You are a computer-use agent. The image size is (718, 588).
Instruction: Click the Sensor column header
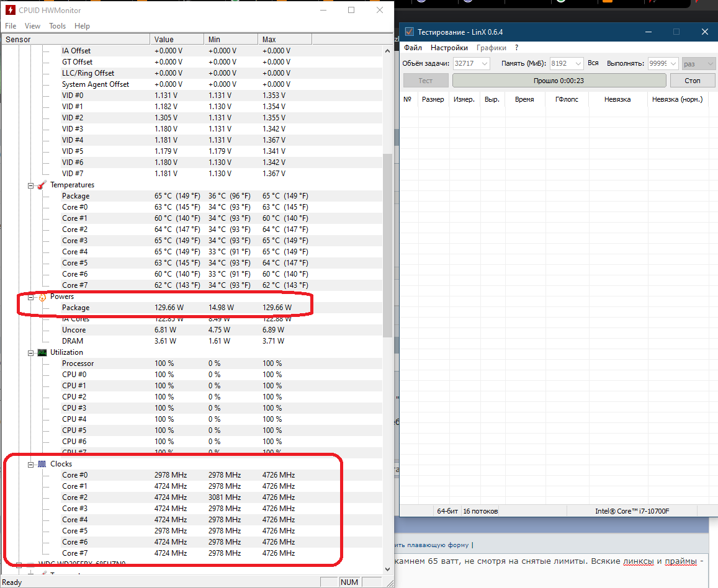point(76,39)
